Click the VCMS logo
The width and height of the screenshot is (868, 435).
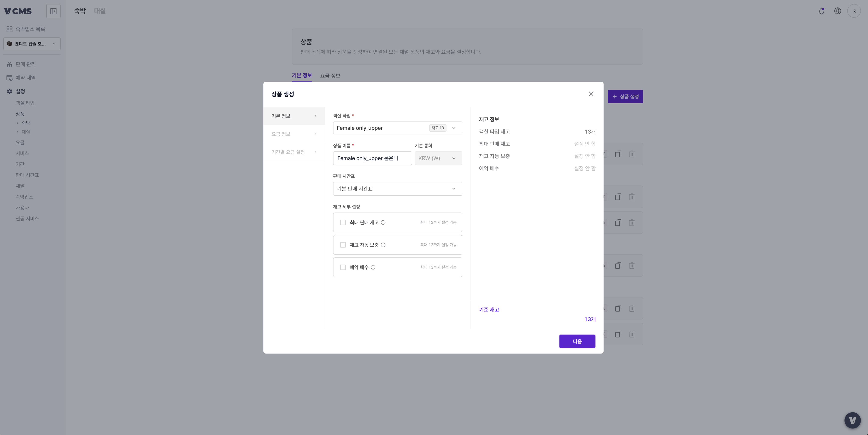18,11
